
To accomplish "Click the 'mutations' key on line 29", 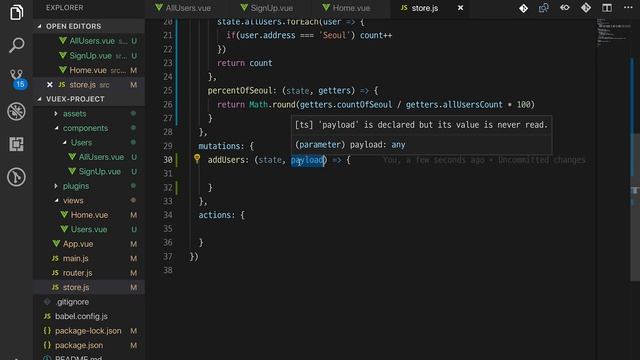I will (x=219, y=146).
